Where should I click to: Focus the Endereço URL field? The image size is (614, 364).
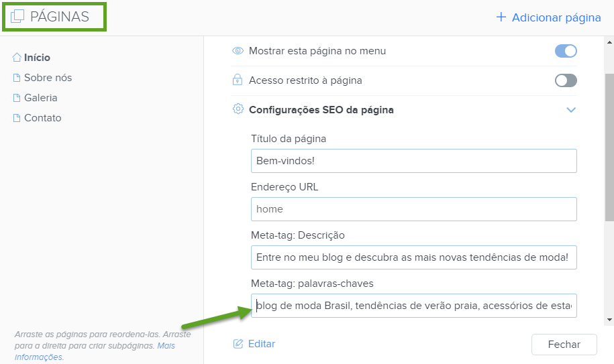click(414, 209)
